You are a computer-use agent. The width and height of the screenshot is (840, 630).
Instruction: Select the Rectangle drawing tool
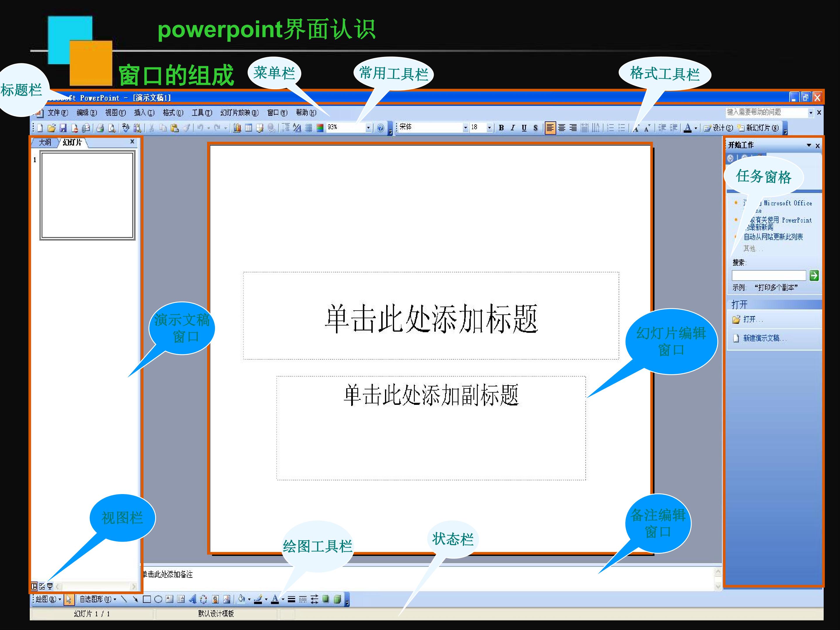tap(147, 600)
